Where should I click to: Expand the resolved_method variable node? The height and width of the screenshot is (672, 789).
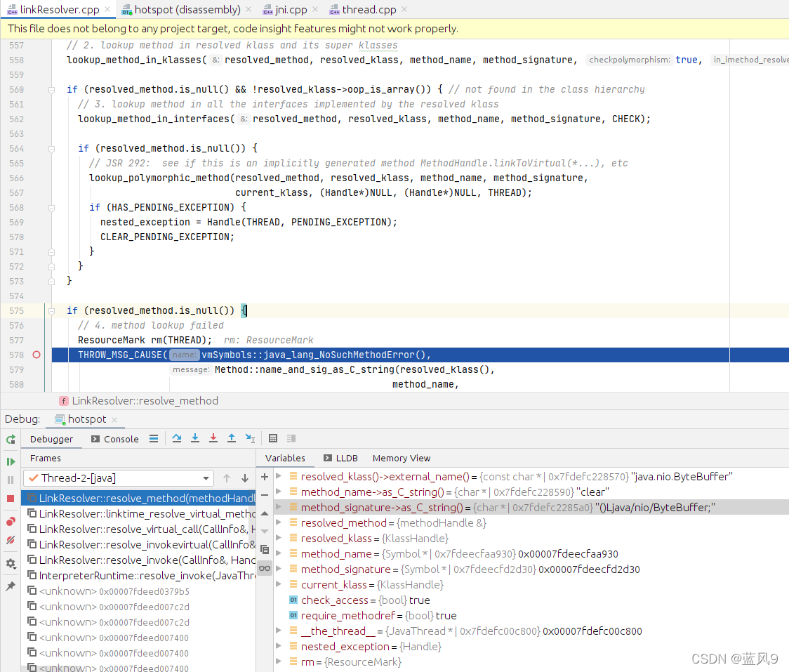pos(278,522)
